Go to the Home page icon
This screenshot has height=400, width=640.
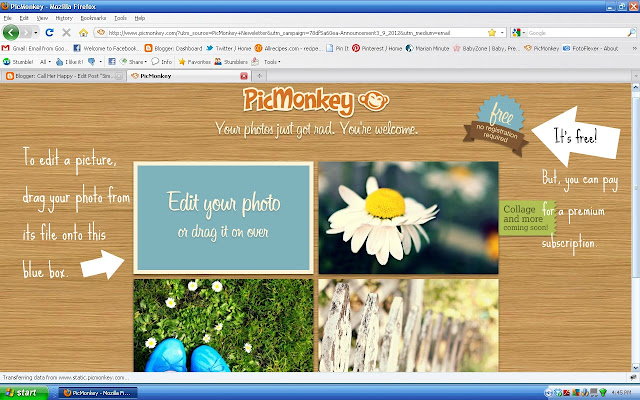point(83,32)
